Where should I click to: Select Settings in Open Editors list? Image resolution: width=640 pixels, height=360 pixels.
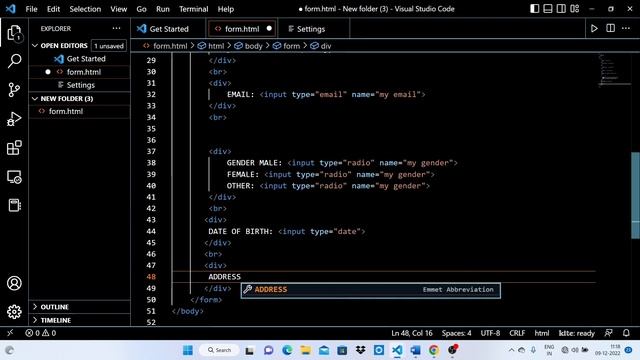pos(80,85)
